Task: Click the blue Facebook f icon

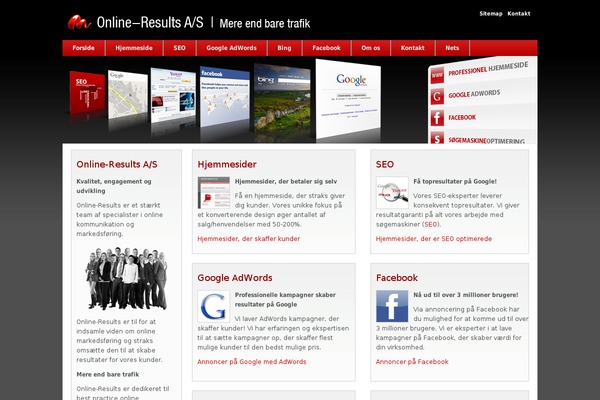Action: click(392, 306)
